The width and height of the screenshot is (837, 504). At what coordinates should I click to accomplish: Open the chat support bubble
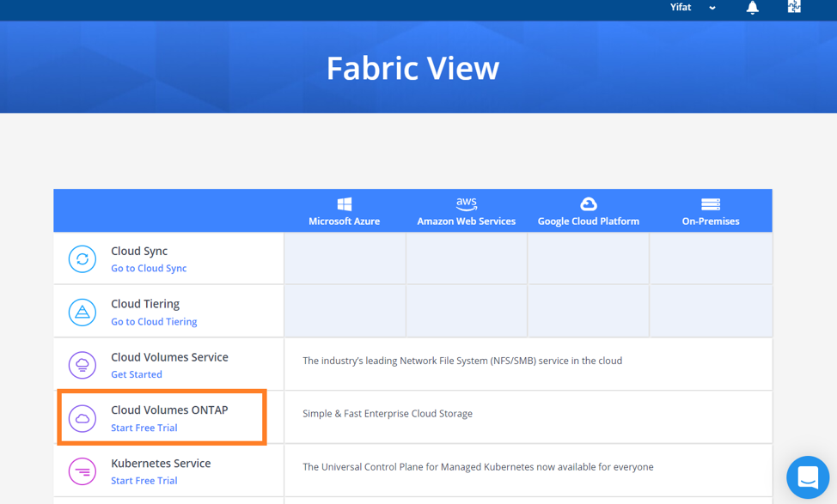(808, 477)
